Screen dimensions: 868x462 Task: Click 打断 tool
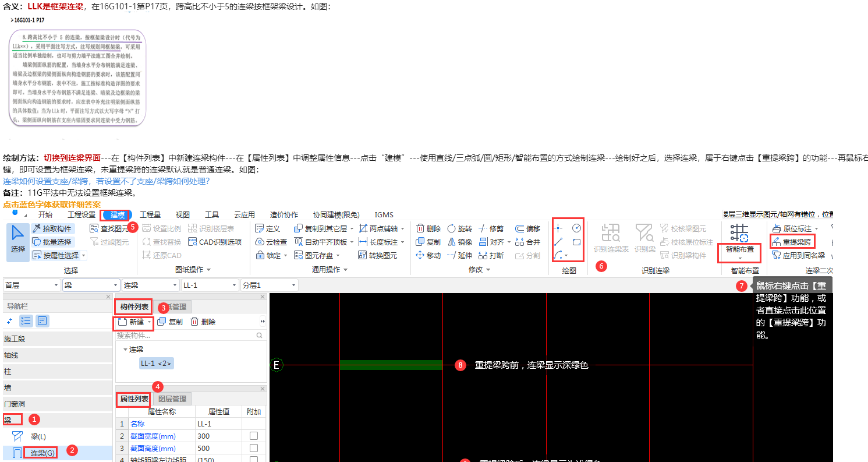click(x=491, y=255)
